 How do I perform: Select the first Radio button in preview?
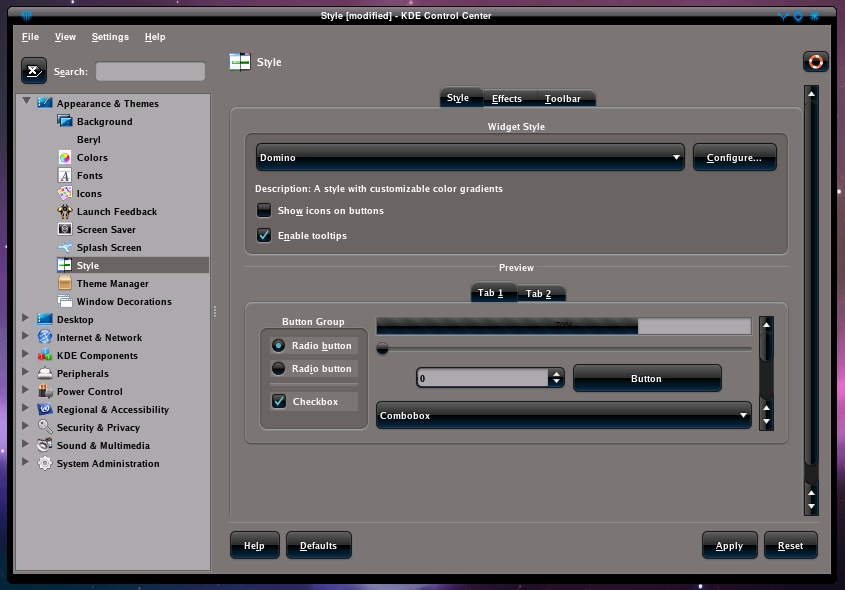click(x=278, y=345)
